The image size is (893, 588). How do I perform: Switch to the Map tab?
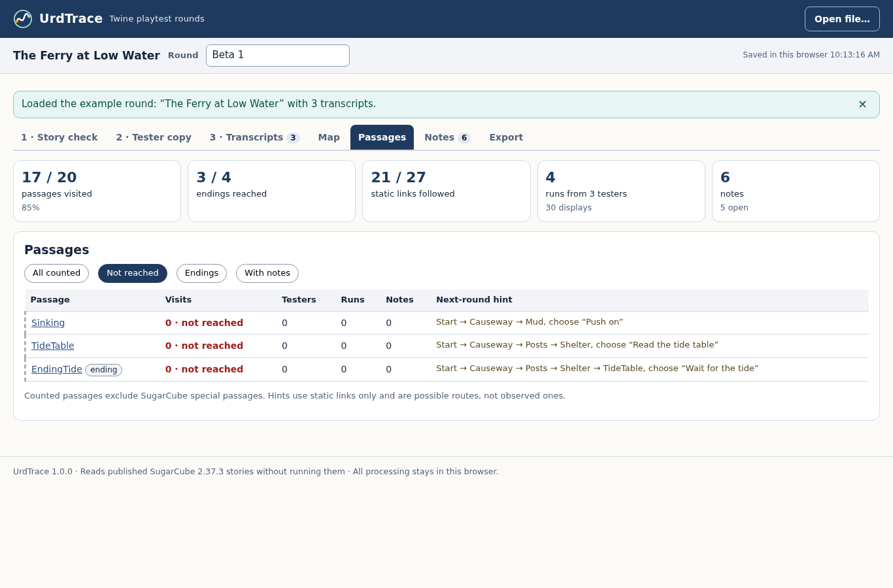pyautogui.click(x=329, y=137)
